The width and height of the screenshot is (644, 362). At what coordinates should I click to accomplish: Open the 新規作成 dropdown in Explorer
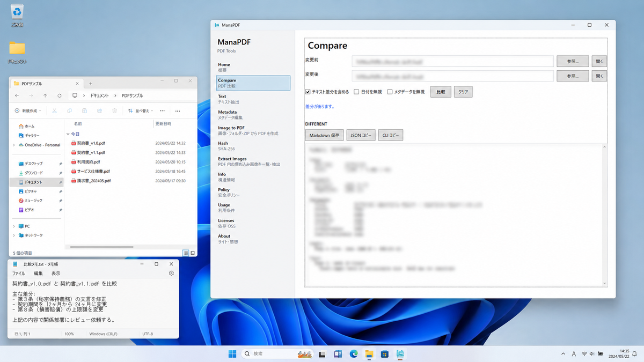click(x=29, y=110)
